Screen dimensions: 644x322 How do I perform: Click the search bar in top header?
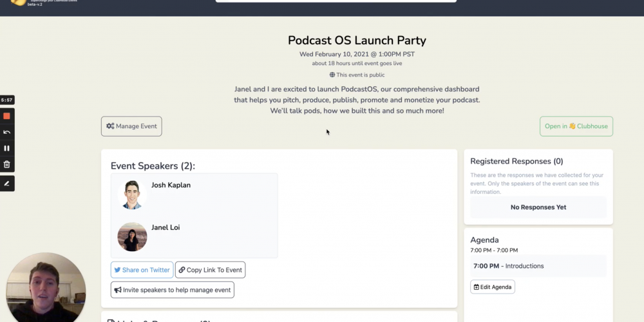[x=336, y=1]
